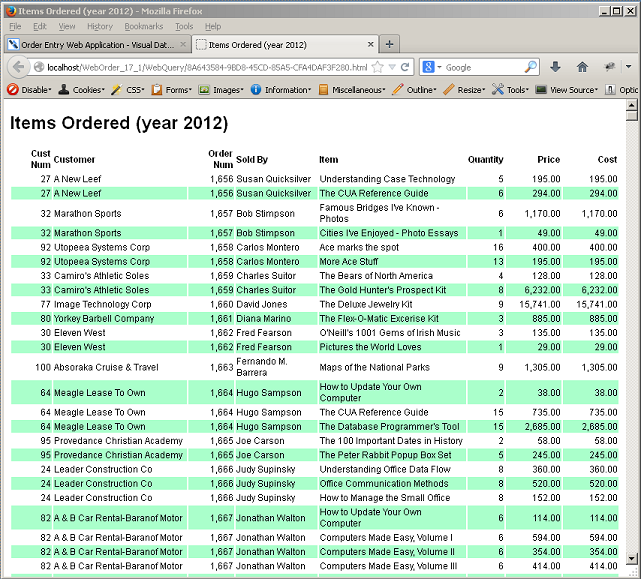Image resolution: width=641 pixels, height=579 pixels.
Task: Click the Cost column header
Action: click(607, 159)
